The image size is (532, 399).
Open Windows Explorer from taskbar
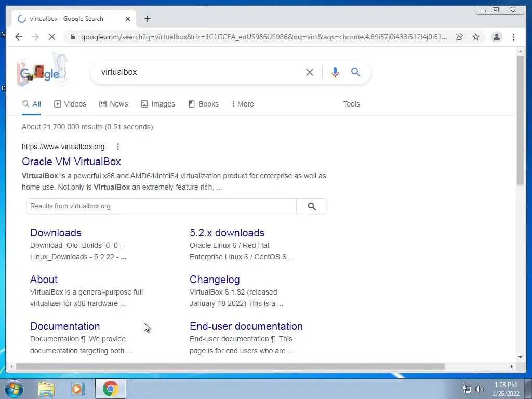click(46, 389)
